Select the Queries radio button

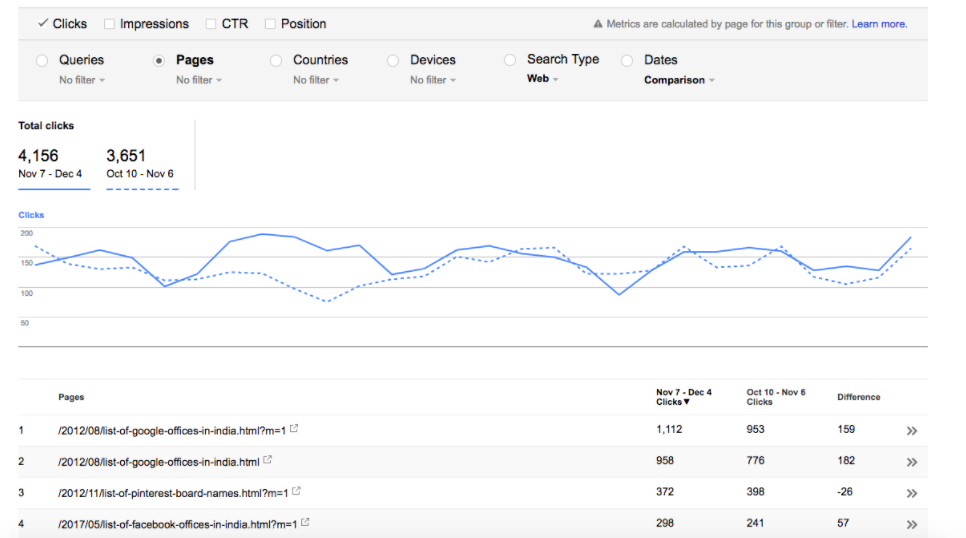42,61
